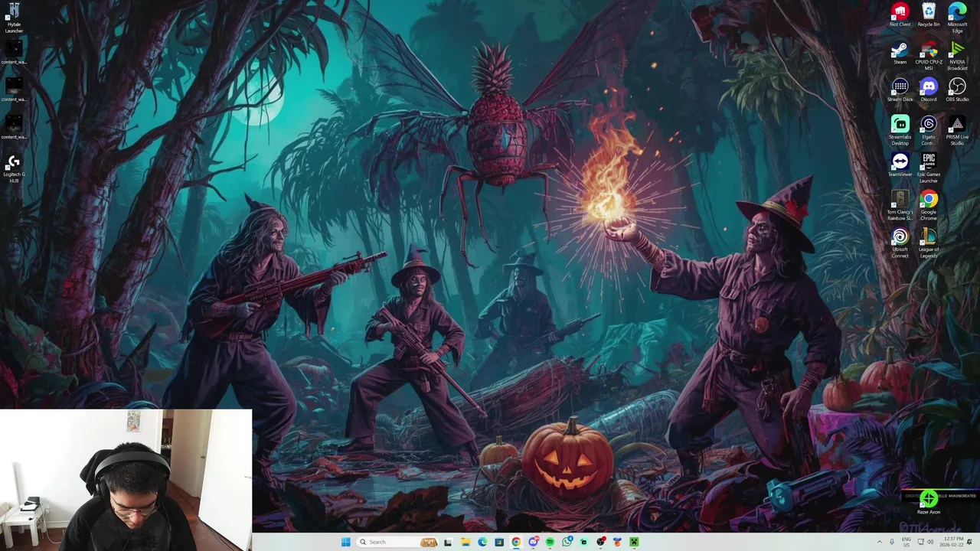Open Spotify from the taskbar
The image size is (980, 551).
click(x=550, y=542)
